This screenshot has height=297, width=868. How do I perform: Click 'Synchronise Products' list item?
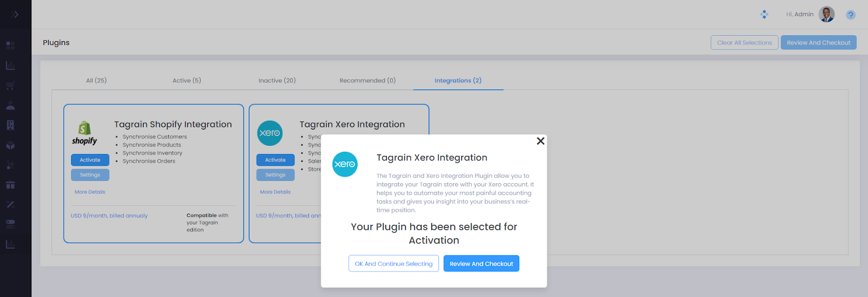coord(152,145)
